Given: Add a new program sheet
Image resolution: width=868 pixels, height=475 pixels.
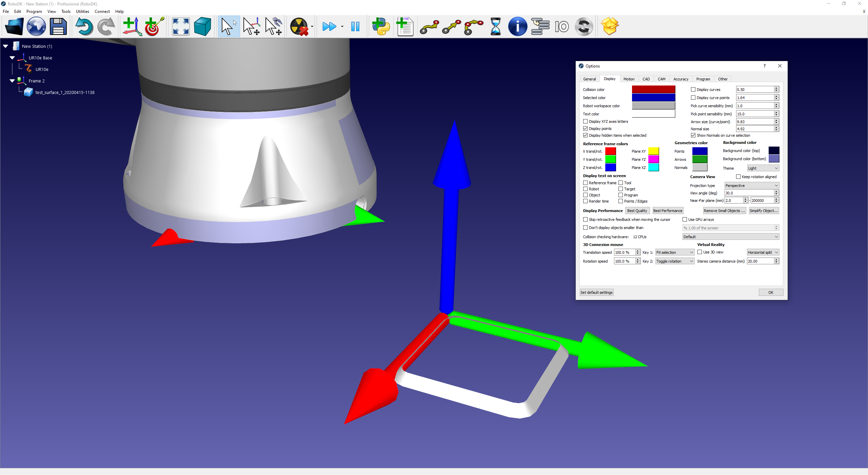Looking at the screenshot, I should coord(405,26).
